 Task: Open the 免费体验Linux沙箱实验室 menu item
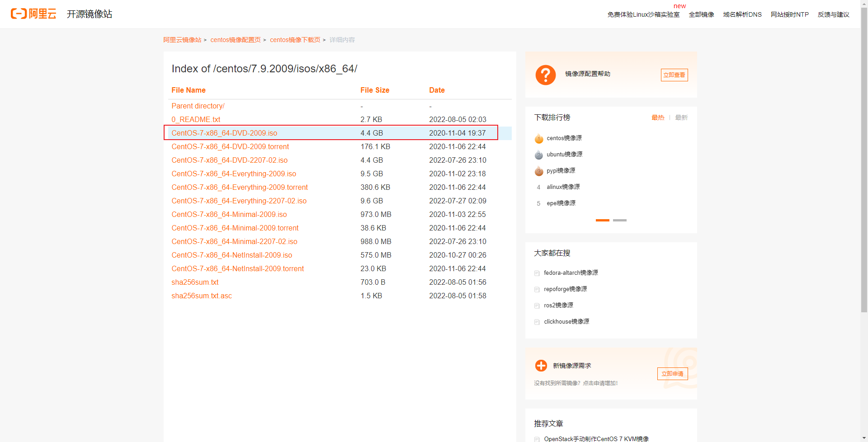pyautogui.click(x=643, y=14)
